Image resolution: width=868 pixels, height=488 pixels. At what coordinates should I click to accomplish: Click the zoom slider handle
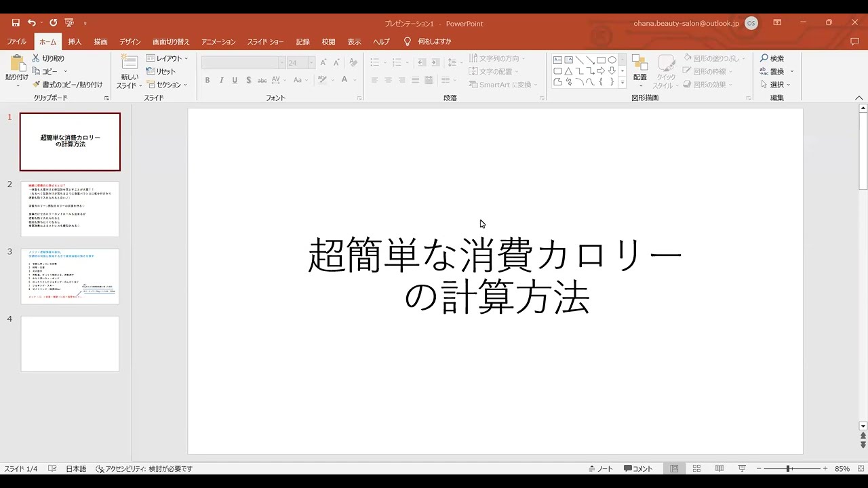(x=789, y=468)
